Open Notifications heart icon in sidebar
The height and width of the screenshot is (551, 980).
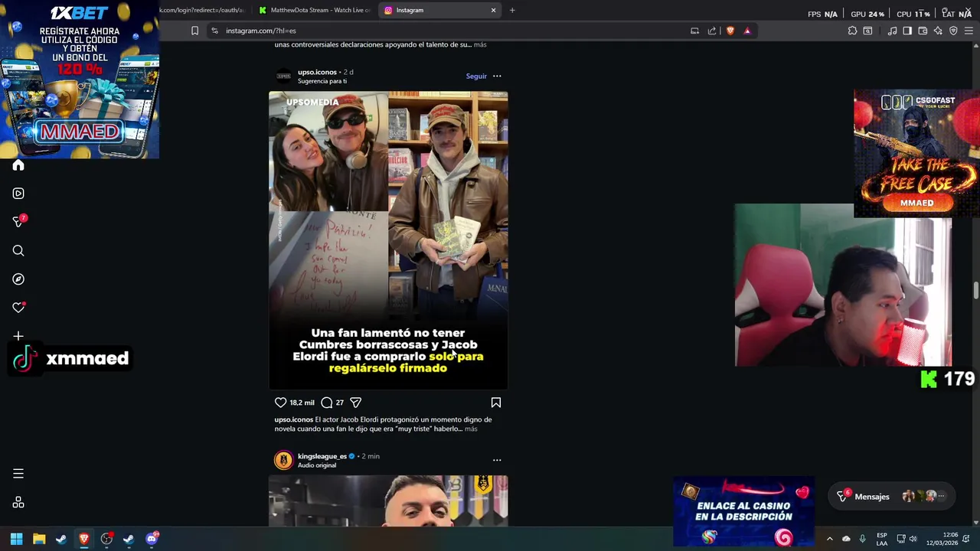click(x=18, y=308)
